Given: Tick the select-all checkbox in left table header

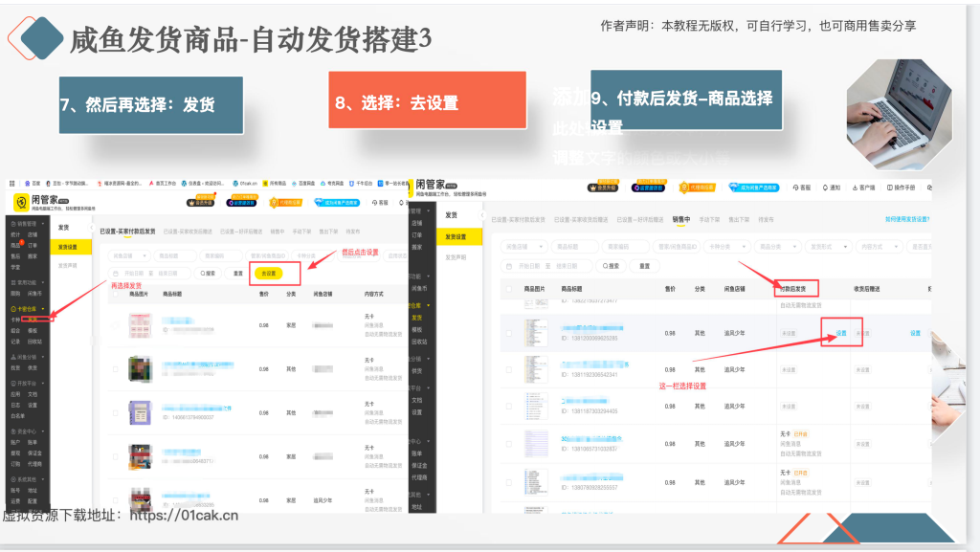Looking at the screenshot, I should (x=115, y=295).
